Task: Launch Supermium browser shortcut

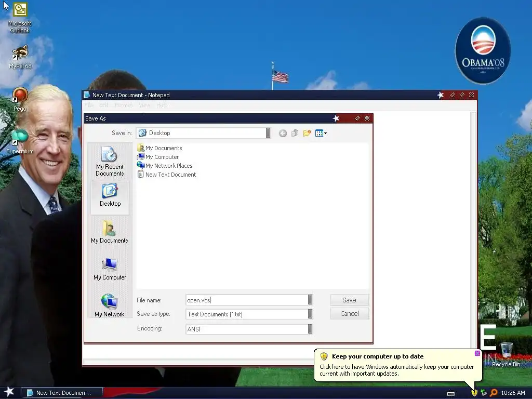Action: [20, 141]
